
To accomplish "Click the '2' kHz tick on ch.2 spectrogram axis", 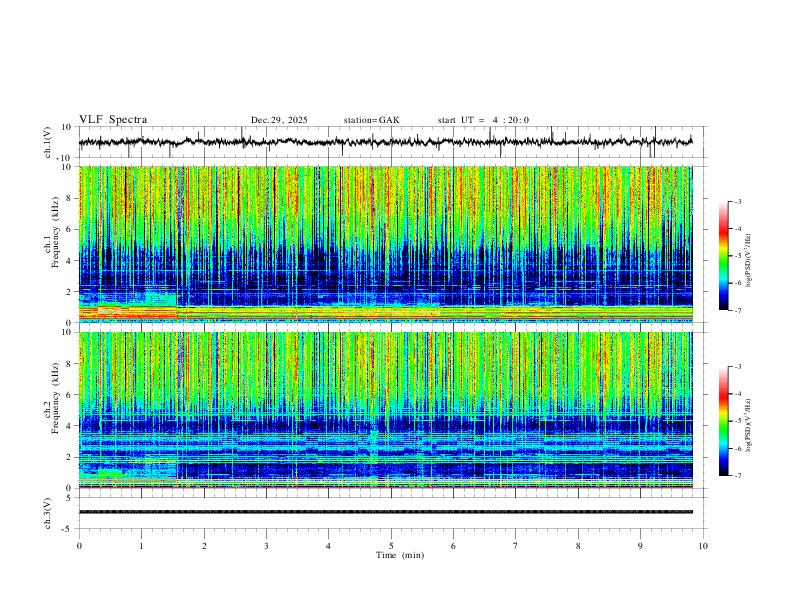I will tap(71, 457).
